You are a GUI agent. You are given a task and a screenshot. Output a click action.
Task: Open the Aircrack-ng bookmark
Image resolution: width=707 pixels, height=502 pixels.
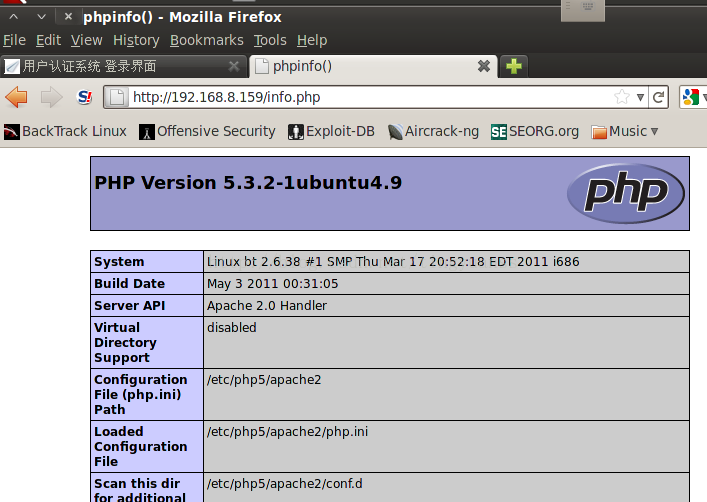coord(433,131)
